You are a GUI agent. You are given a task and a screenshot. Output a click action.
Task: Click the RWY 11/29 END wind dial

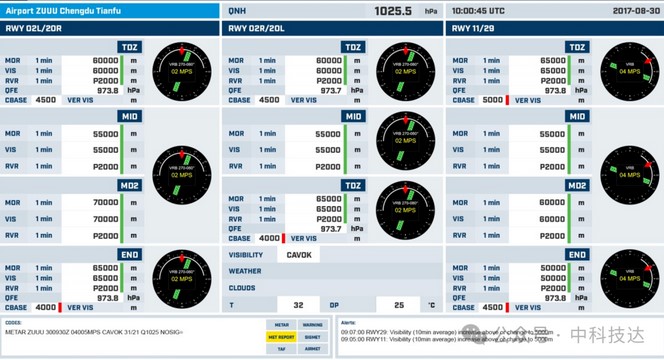coord(630,279)
